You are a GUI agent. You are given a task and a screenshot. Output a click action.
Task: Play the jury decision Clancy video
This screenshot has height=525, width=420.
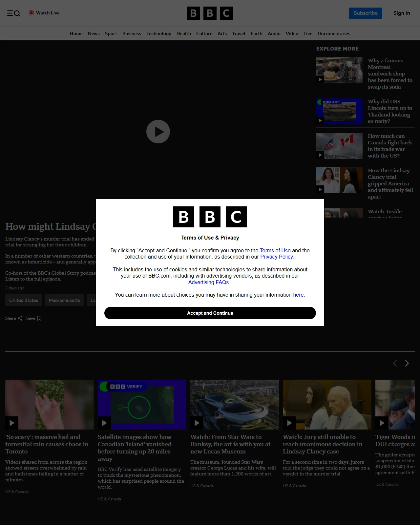click(x=289, y=423)
